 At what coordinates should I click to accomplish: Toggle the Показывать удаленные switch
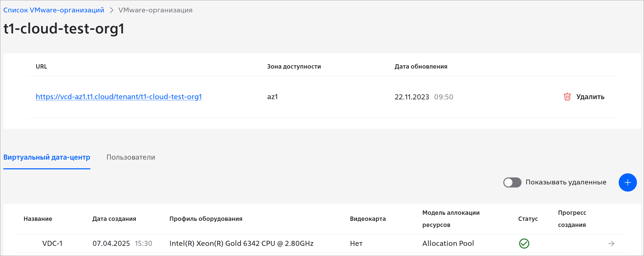(512, 182)
